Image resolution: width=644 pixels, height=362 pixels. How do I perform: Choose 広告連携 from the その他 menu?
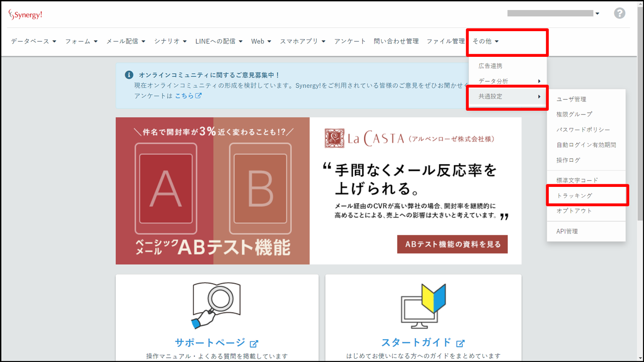pyautogui.click(x=490, y=66)
